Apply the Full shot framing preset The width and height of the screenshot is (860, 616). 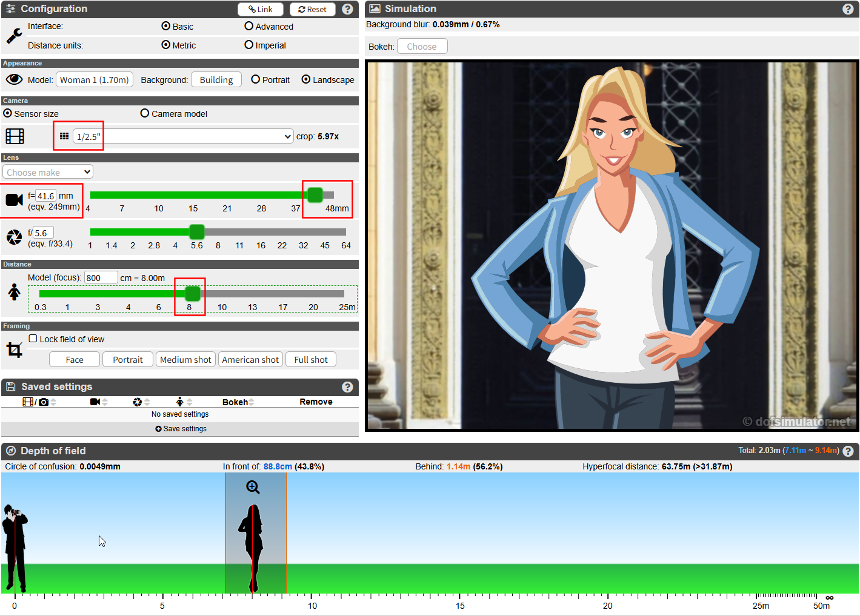[311, 360]
